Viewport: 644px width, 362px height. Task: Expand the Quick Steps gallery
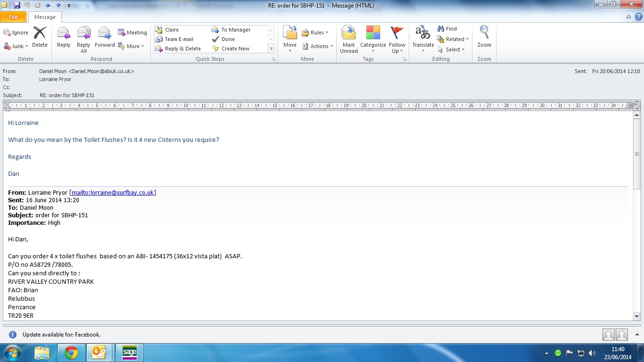pyautogui.click(x=271, y=49)
